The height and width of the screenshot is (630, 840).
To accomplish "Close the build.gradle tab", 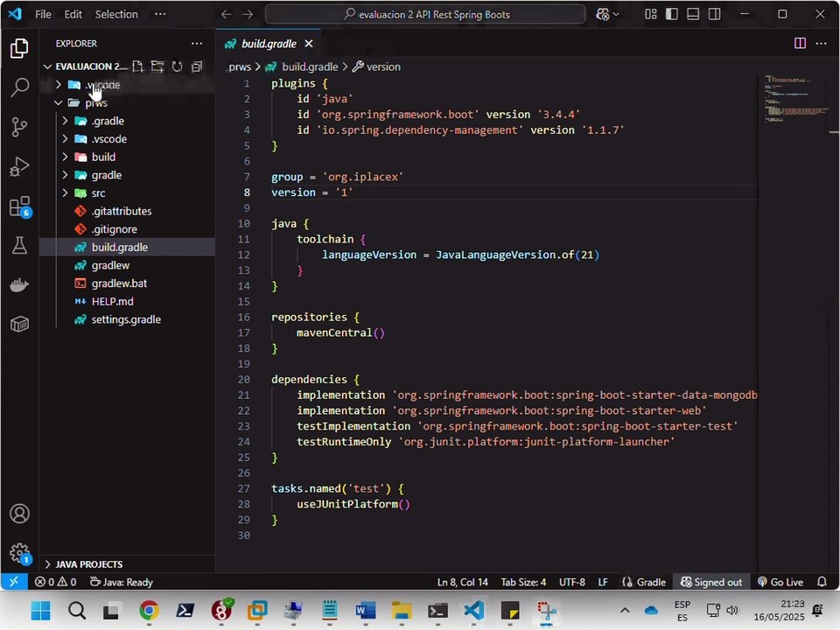I will (309, 44).
